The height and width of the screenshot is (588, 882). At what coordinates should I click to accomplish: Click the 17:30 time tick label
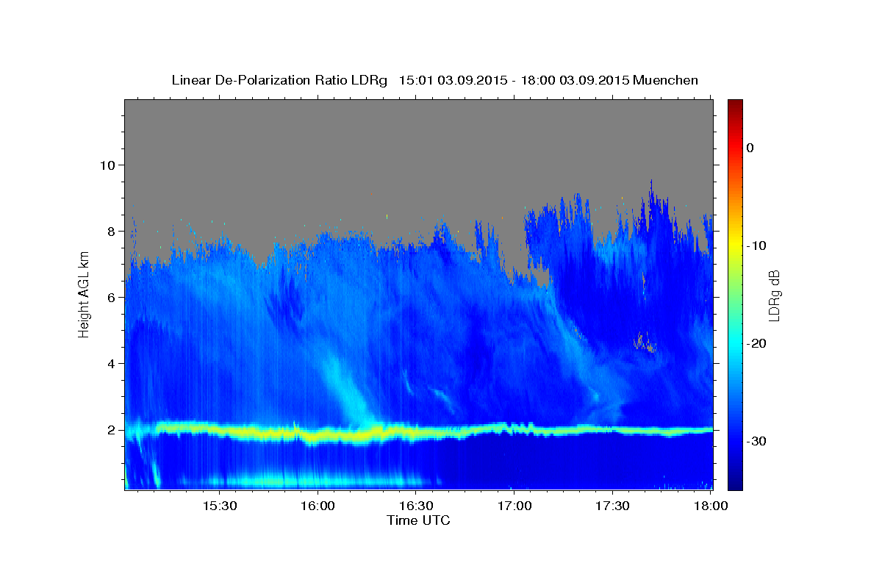click(x=612, y=506)
